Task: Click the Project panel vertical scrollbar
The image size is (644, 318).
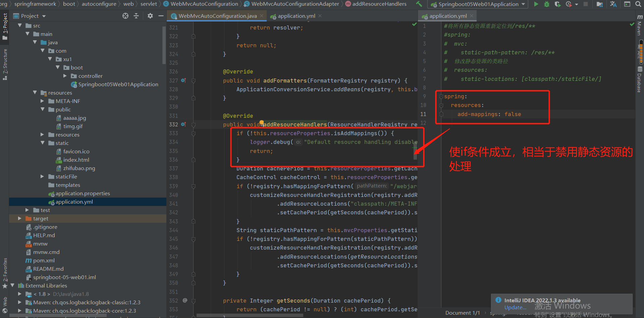Action: (164, 45)
